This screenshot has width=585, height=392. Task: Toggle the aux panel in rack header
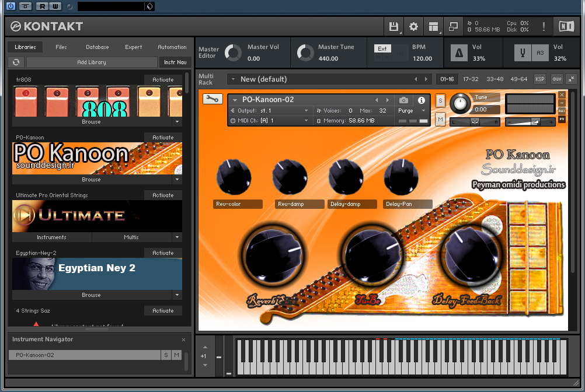tap(557, 79)
